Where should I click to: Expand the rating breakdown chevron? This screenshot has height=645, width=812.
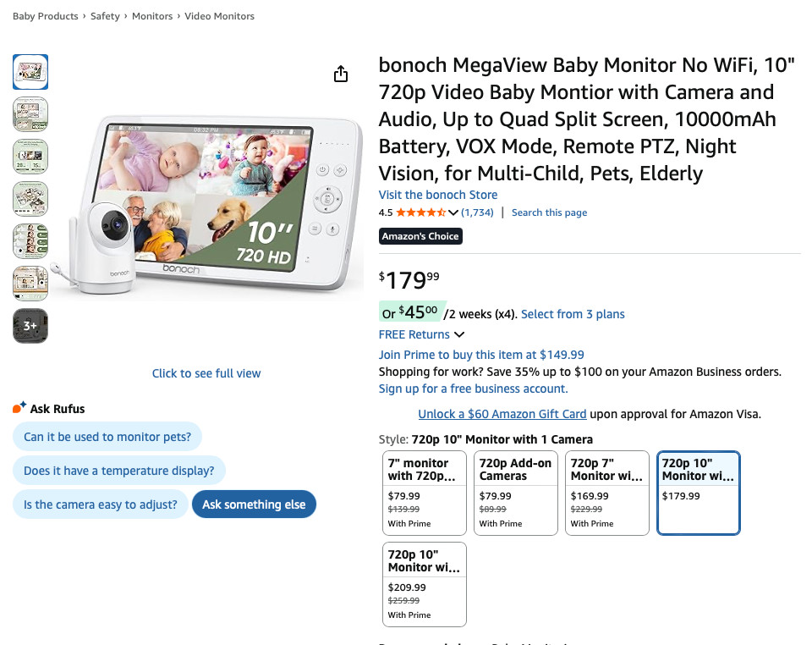tap(453, 212)
